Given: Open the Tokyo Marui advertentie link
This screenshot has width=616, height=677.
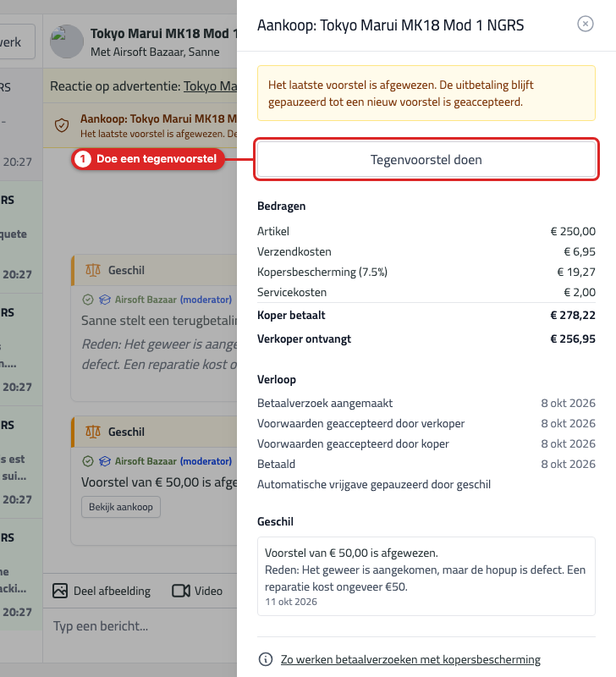Looking at the screenshot, I should tap(210, 86).
